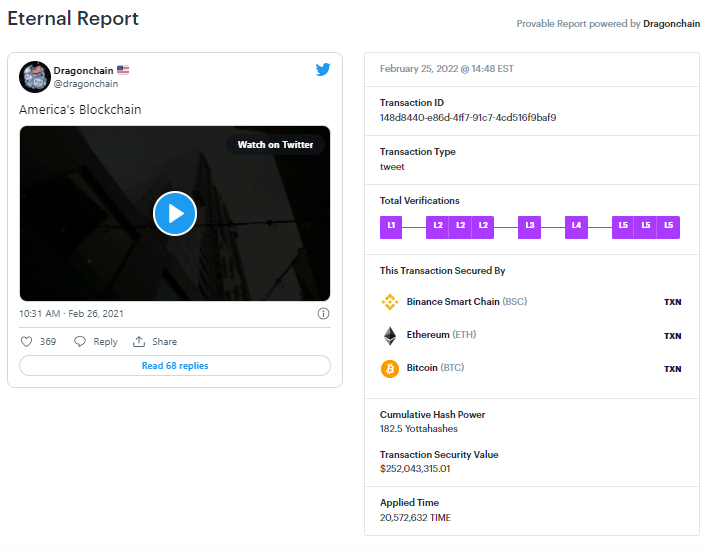Click the tweet transaction type value
Image resolution: width=711 pixels, height=554 pixels.
click(392, 167)
